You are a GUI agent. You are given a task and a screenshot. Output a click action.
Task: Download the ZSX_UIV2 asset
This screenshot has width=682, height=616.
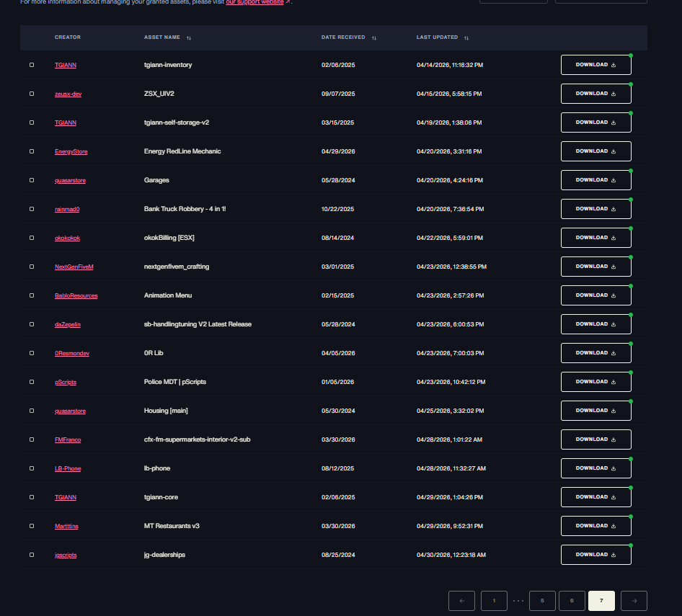[596, 94]
